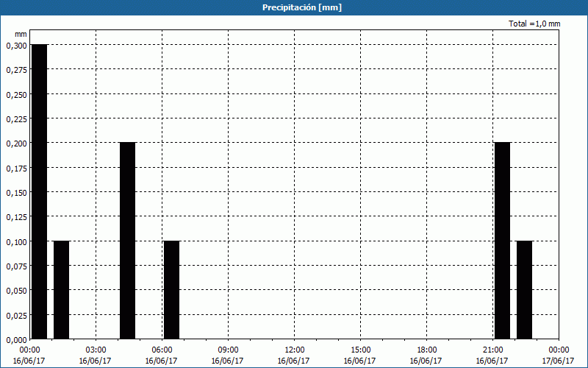
Task: Click the 0,275 y-axis label
Action: (16, 70)
